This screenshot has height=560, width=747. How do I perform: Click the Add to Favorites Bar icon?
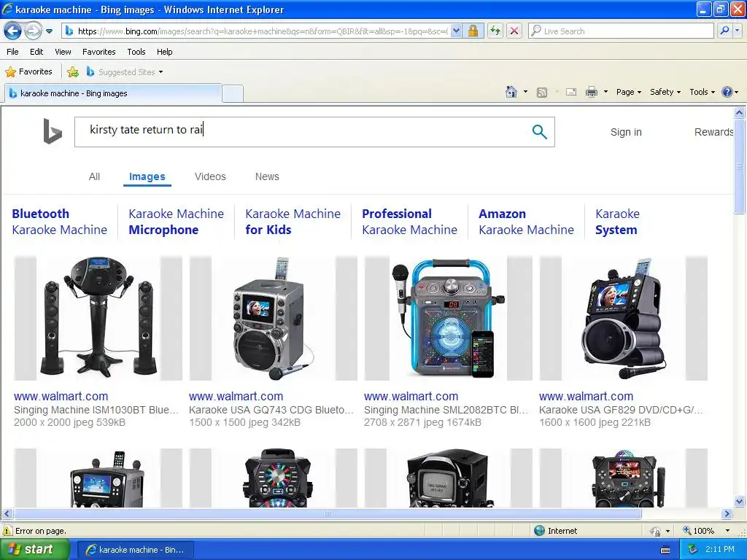73,72
